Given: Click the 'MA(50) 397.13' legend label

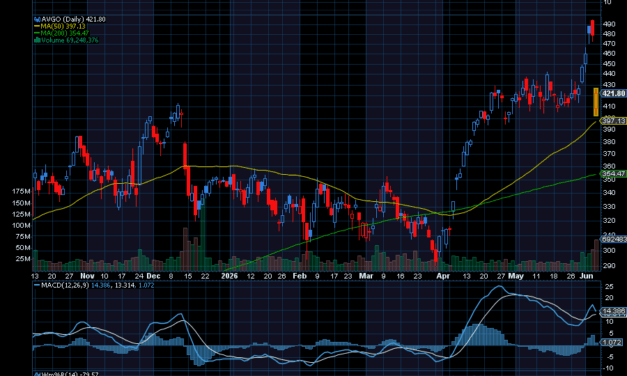Looking at the screenshot, I should (63, 26).
